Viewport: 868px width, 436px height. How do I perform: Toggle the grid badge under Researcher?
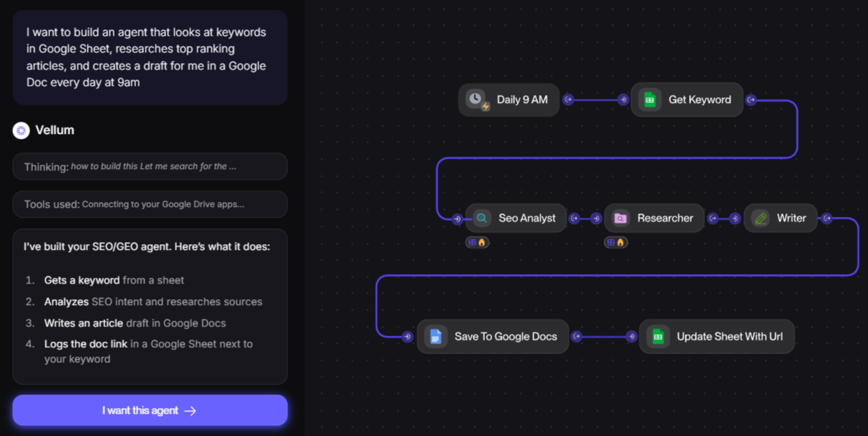[612, 242]
